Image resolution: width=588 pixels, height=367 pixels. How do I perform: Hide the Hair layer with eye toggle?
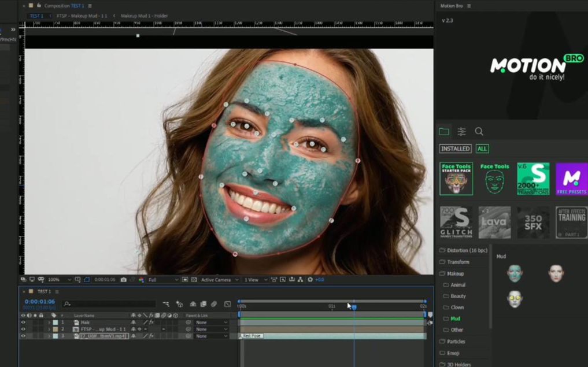(23, 322)
